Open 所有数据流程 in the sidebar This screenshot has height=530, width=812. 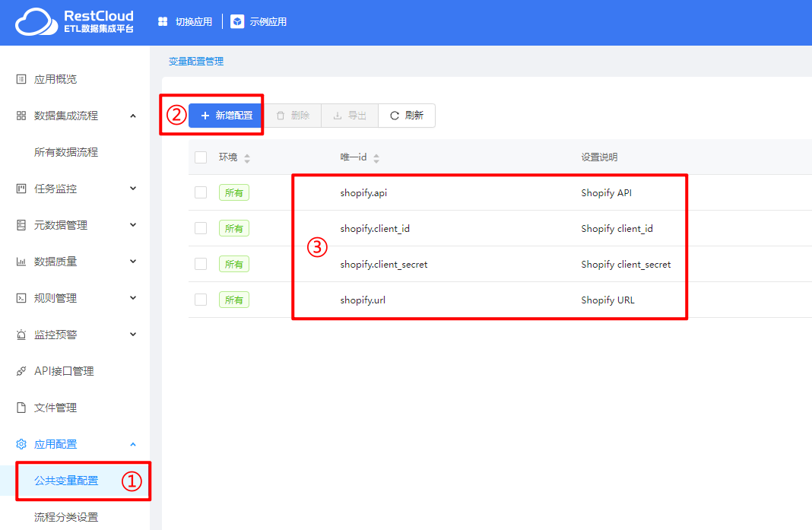coord(66,152)
